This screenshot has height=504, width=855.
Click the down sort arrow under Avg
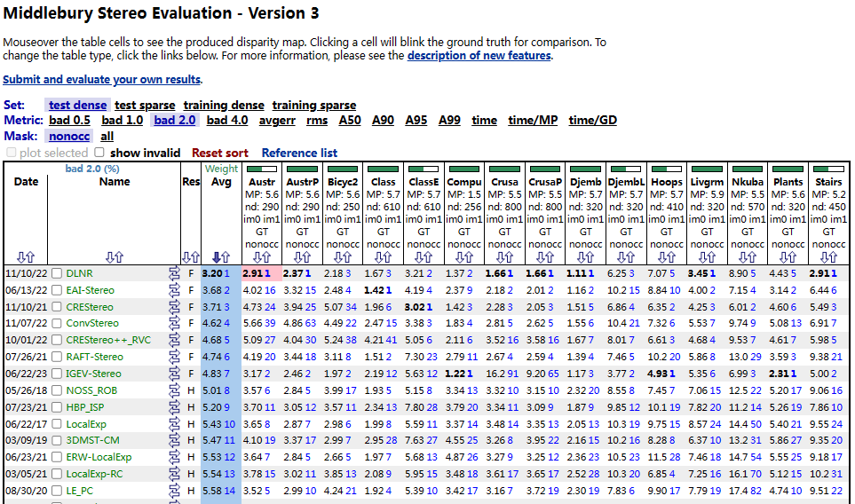[x=216, y=256]
